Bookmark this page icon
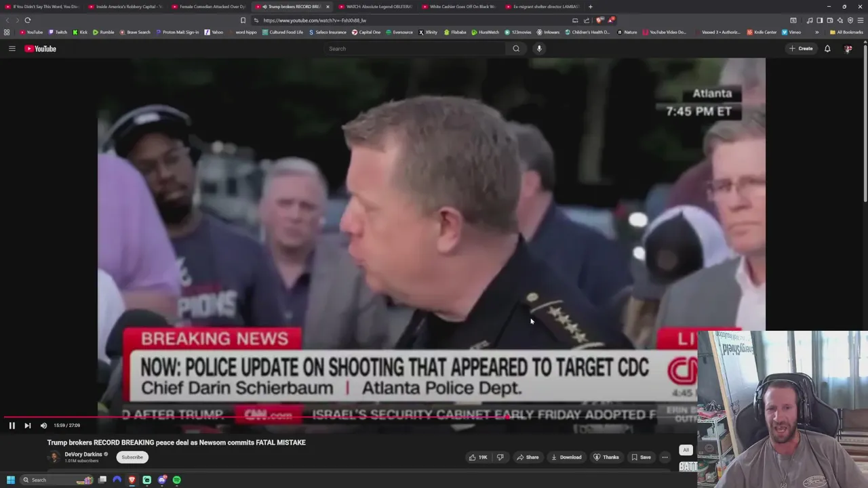Screen dimensions: 868x488 tap(243, 20)
